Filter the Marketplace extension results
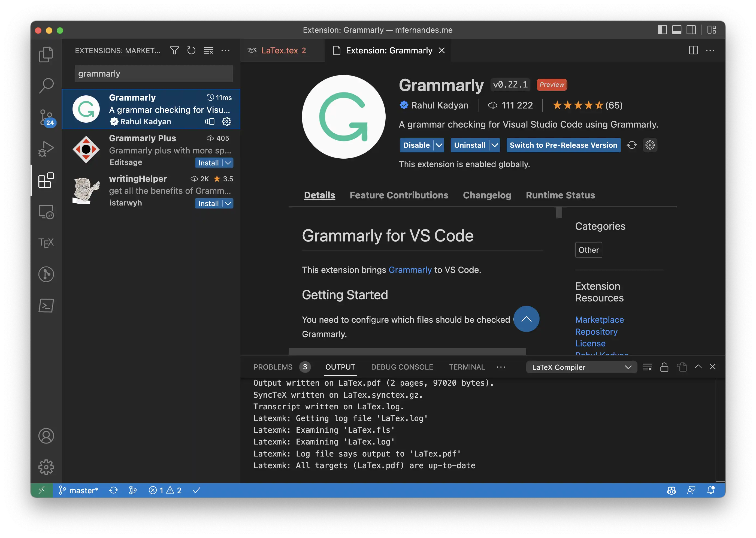This screenshot has width=756, height=538. point(174,50)
